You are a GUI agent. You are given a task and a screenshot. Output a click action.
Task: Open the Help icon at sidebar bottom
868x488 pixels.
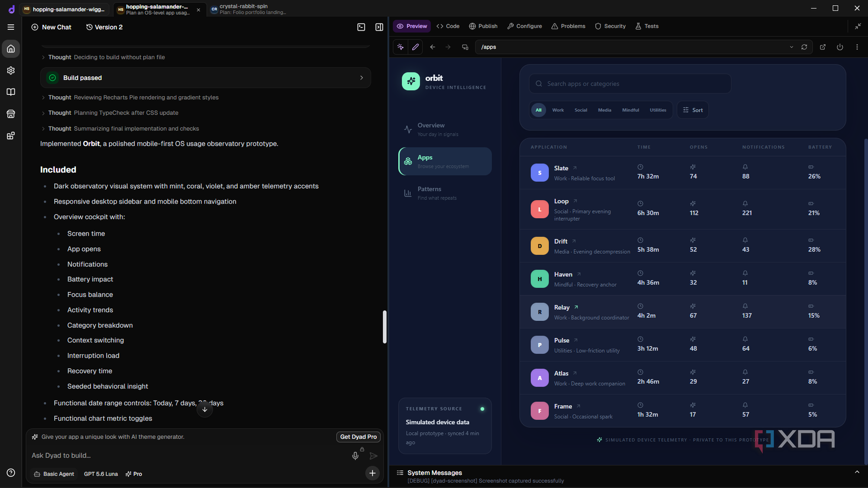point(11,473)
